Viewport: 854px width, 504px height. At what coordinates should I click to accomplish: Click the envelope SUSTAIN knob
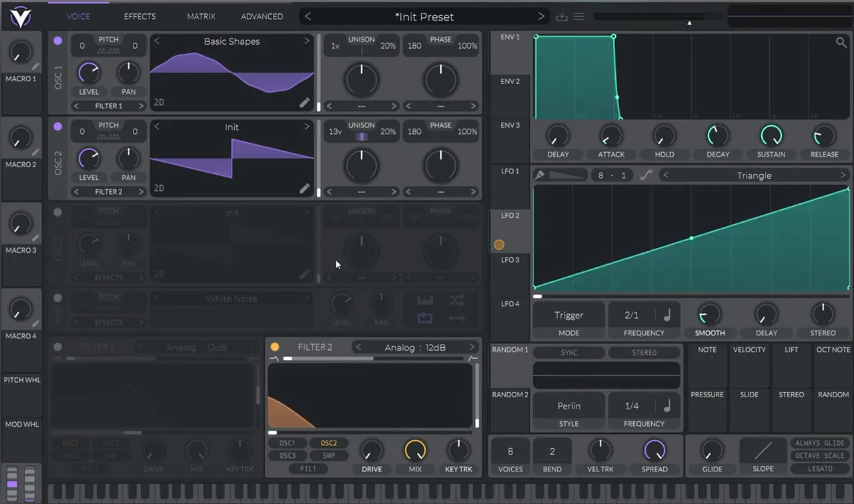pyautogui.click(x=771, y=135)
